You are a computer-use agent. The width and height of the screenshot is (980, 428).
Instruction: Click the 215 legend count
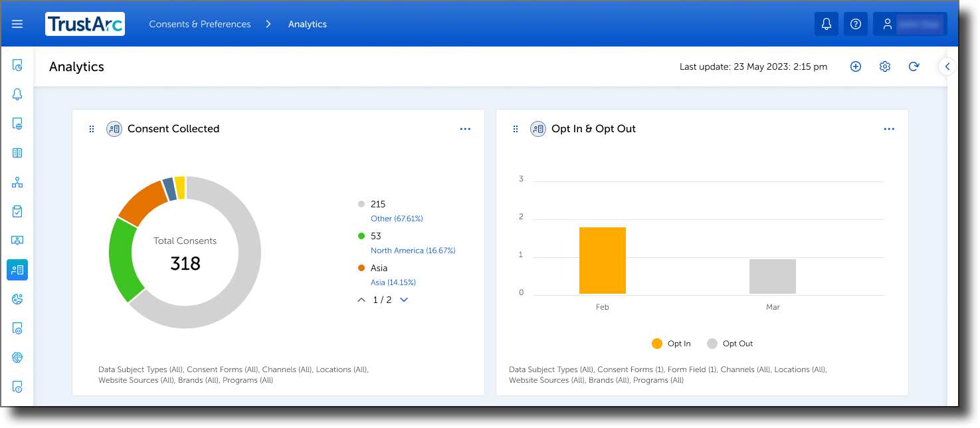tap(378, 204)
